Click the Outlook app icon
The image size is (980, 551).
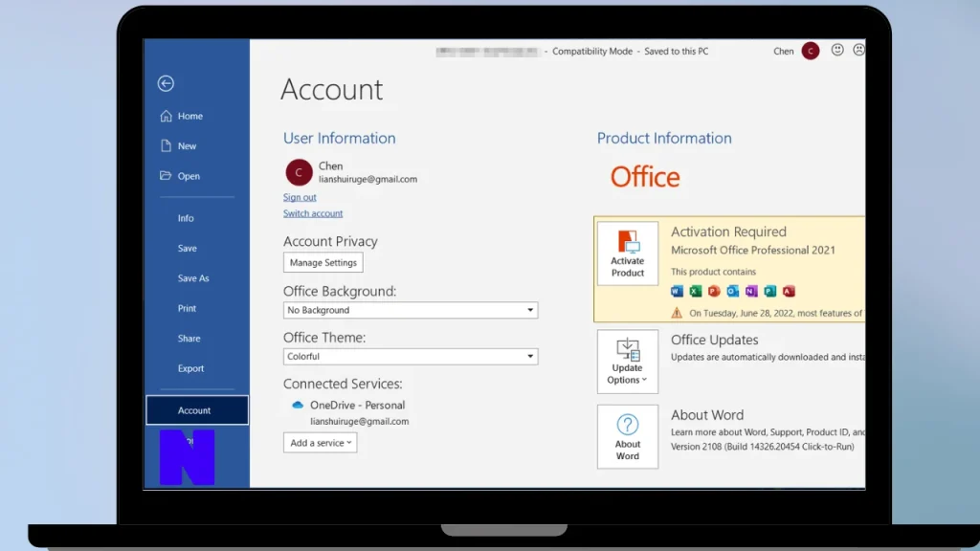(733, 291)
